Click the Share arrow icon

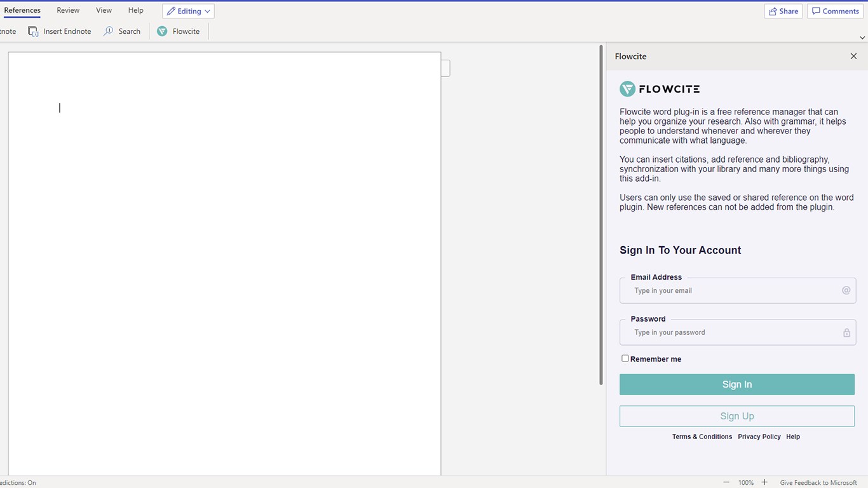click(773, 11)
